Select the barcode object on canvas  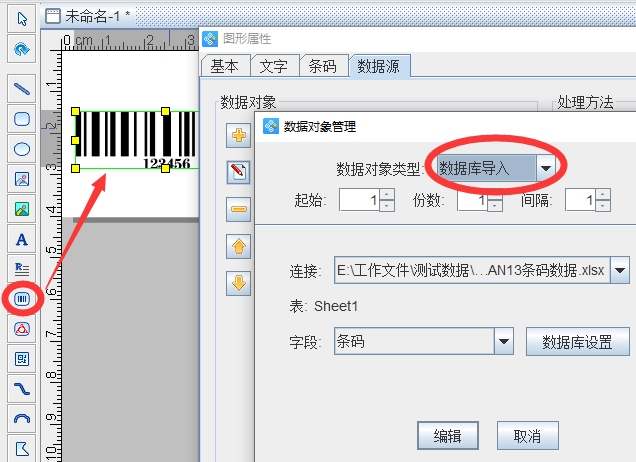pos(137,140)
